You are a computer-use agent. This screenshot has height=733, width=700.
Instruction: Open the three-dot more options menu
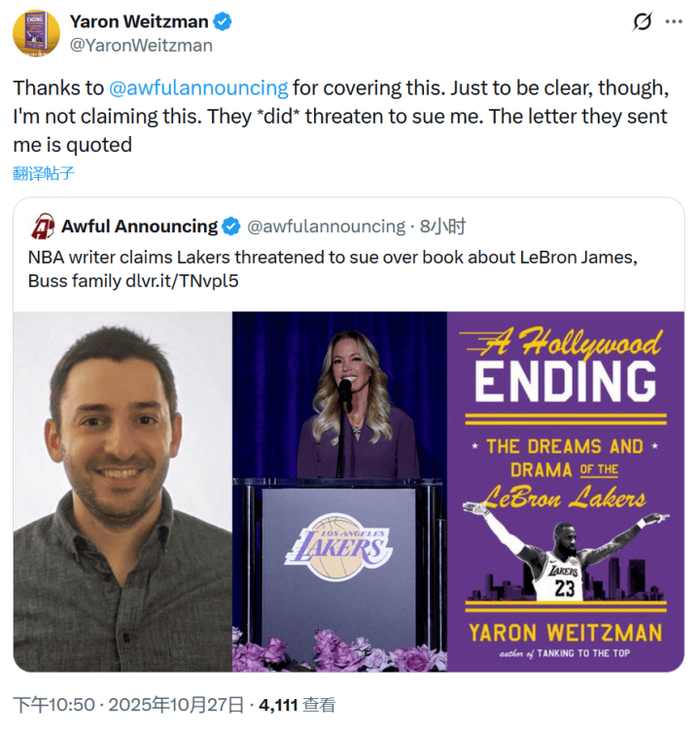(674, 21)
